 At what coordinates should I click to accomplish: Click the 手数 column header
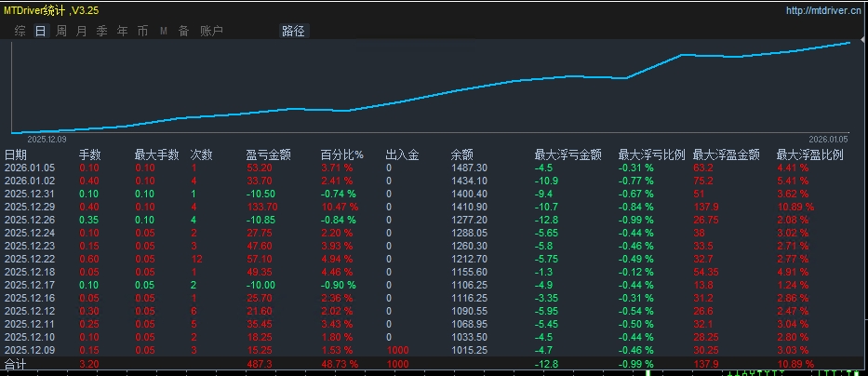(90, 155)
